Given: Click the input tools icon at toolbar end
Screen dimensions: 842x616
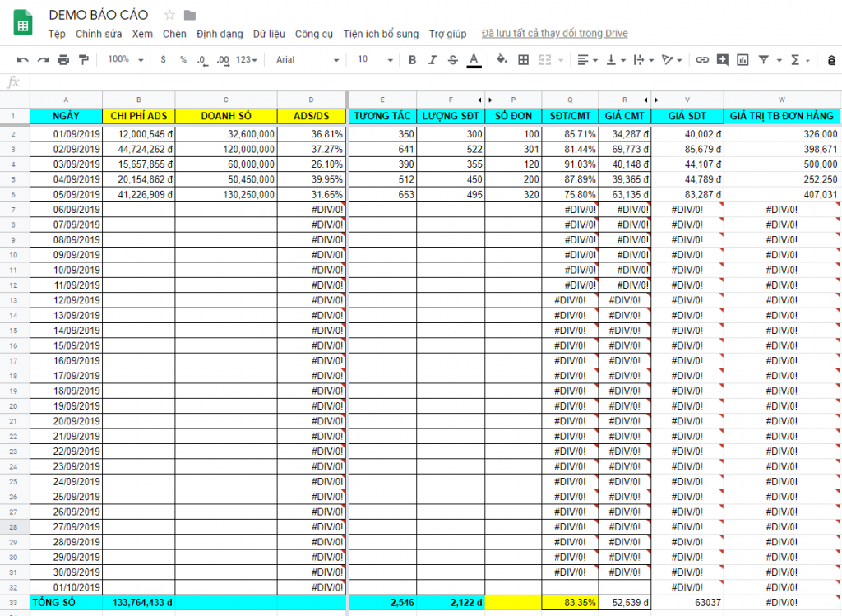Looking at the screenshot, I should pyautogui.click(x=830, y=59).
